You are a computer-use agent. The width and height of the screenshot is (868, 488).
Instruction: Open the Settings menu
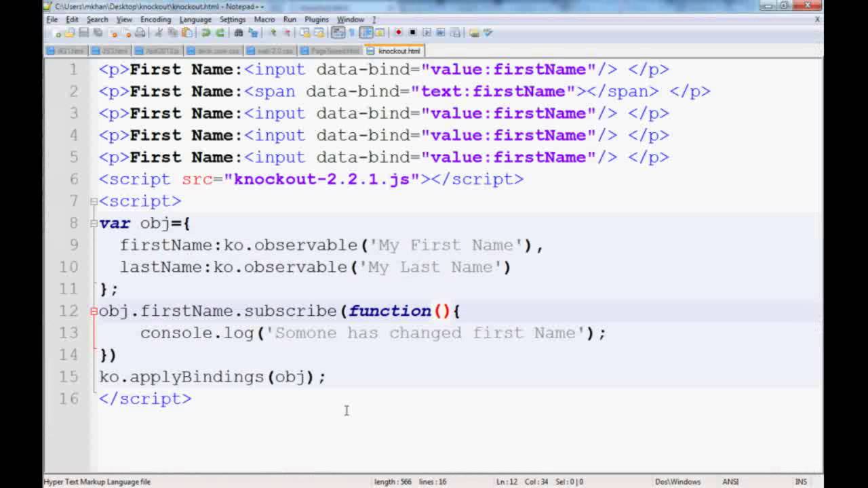click(x=233, y=19)
